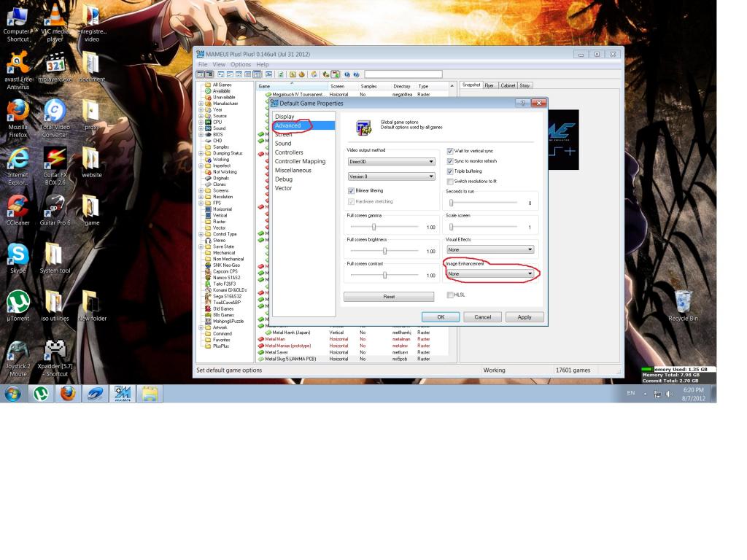Switch to the Story tab

click(525, 86)
